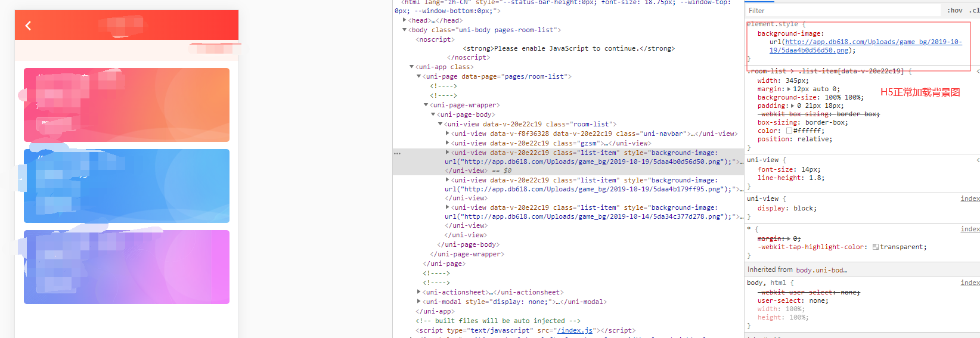Screen dimensions: 980x338
Task: Click the 'display: block' declaration
Action: coord(787,208)
